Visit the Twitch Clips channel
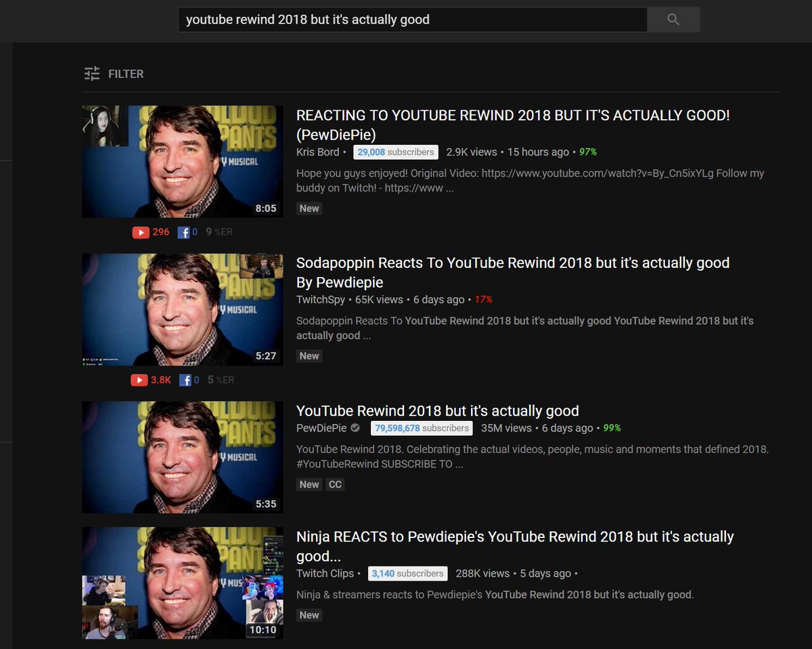 pyautogui.click(x=325, y=573)
